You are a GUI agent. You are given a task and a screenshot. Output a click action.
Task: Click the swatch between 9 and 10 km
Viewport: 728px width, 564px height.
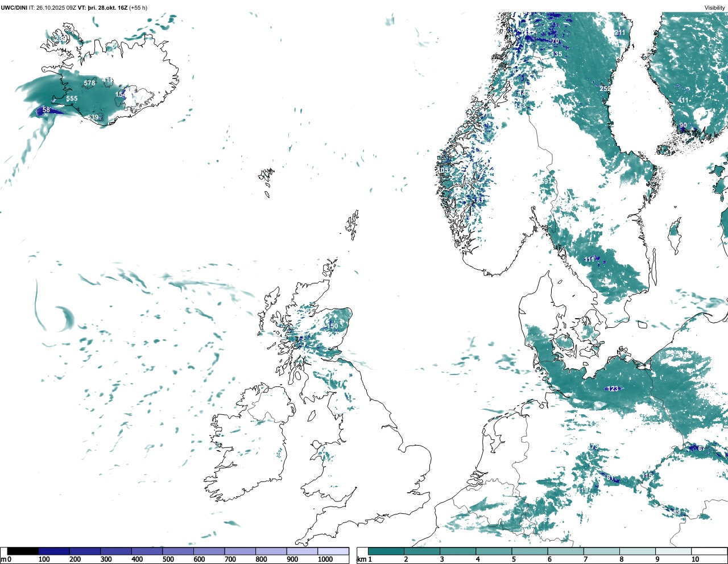tap(674, 551)
